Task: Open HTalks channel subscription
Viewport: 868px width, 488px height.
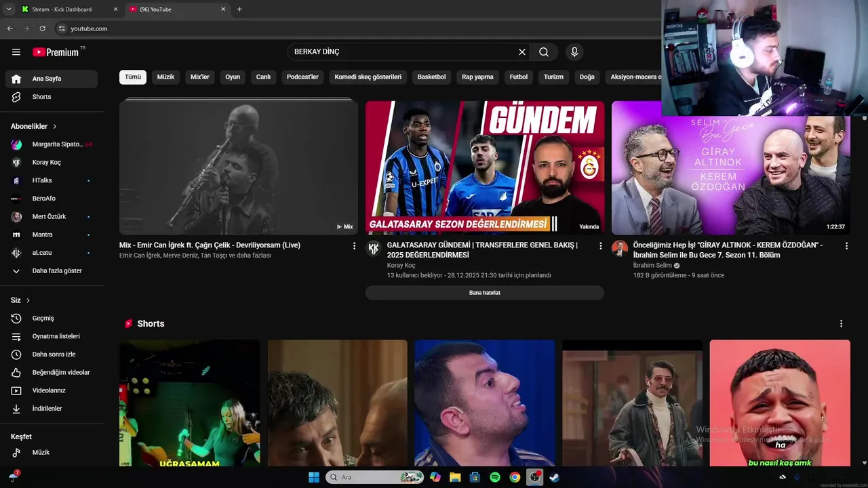Action: pos(52,180)
